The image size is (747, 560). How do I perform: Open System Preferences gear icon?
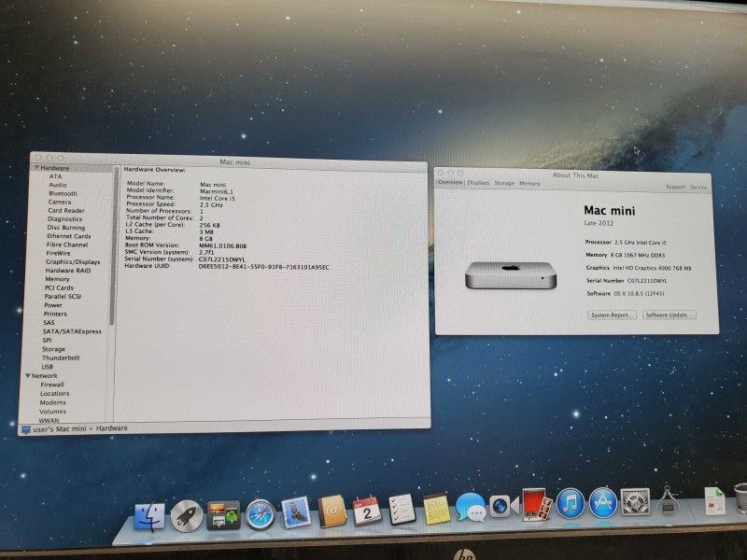point(635,502)
